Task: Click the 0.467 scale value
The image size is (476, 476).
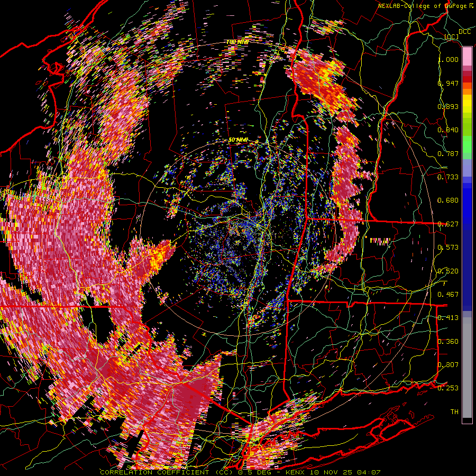Action: [448, 295]
